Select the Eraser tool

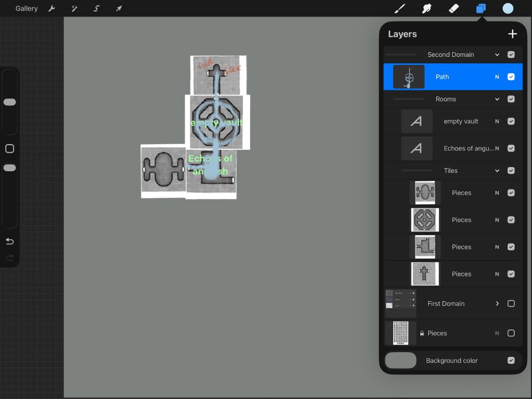coord(454,9)
